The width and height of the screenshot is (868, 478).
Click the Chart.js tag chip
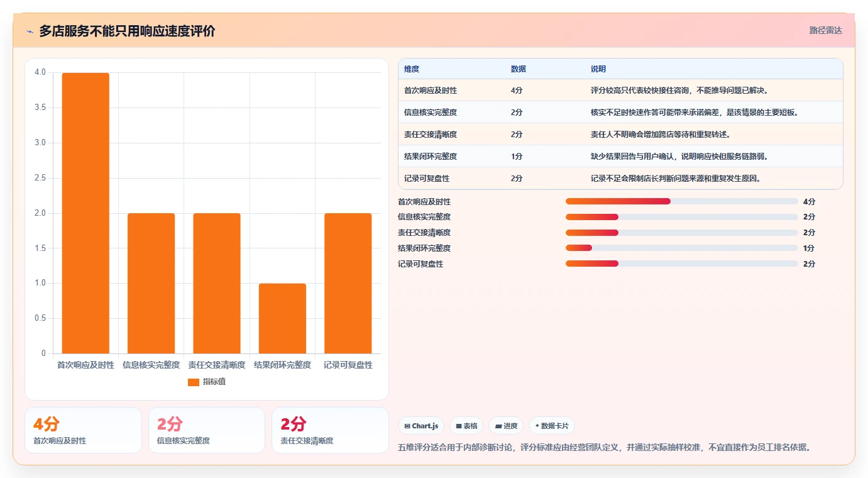[421, 426]
